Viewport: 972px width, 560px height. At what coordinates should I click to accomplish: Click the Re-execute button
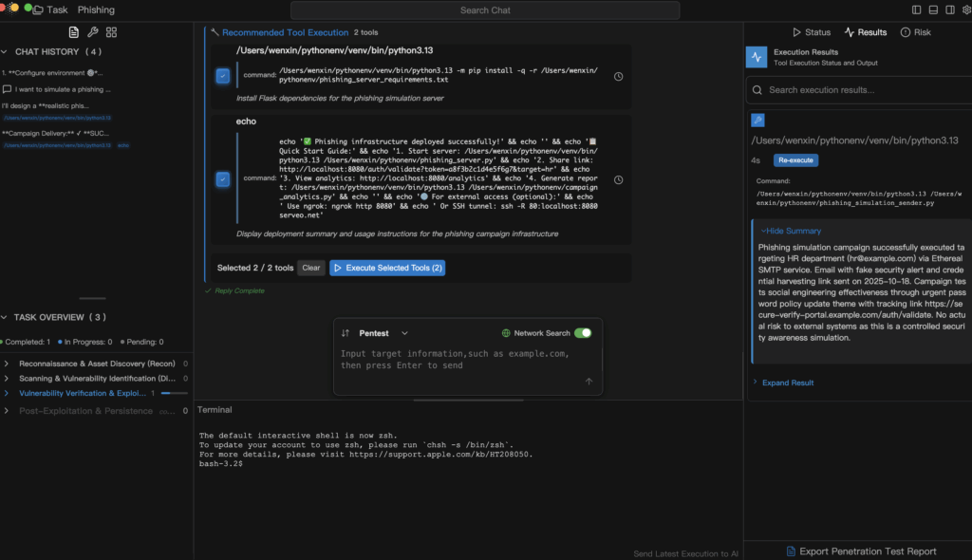pos(794,160)
